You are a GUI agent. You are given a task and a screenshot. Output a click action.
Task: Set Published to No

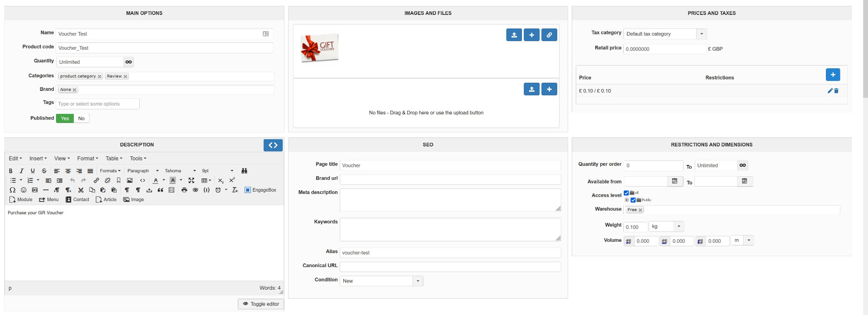click(x=81, y=118)
